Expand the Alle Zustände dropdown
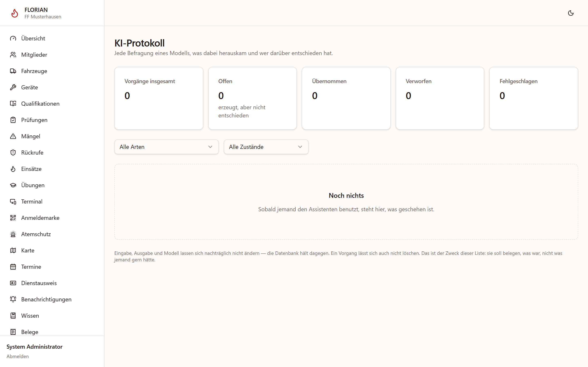The height and width of the screenshot is (367, 588). (266, 147)
